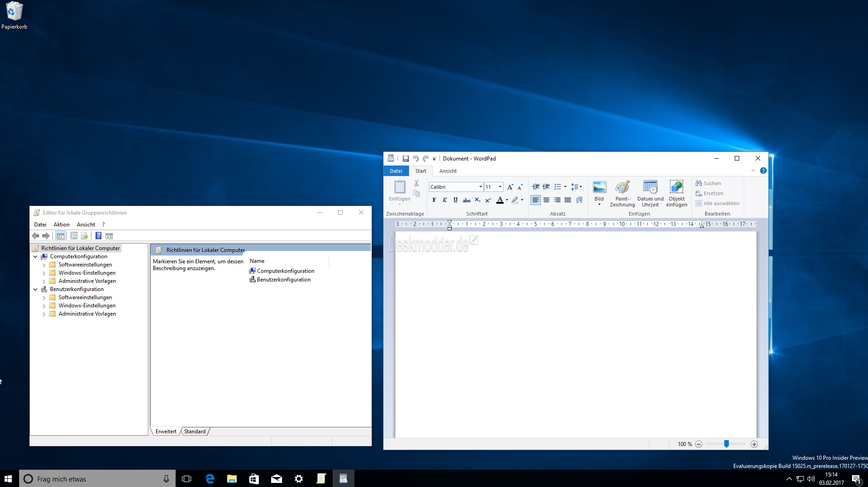Open Microsoft Edge from the taskbar
The width and height of the screenshot is (868, 487).
210,479
